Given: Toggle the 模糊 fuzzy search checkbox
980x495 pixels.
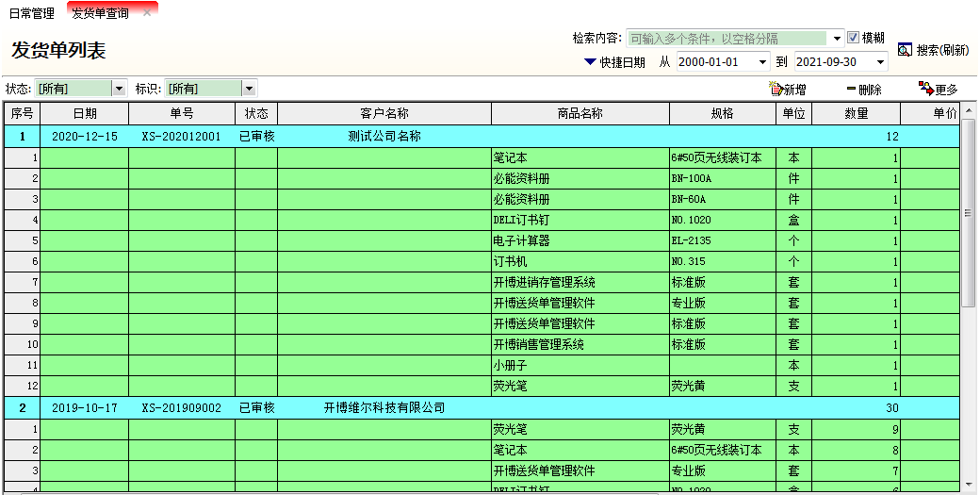Looking at the screenshot, I should click(853, 38).
